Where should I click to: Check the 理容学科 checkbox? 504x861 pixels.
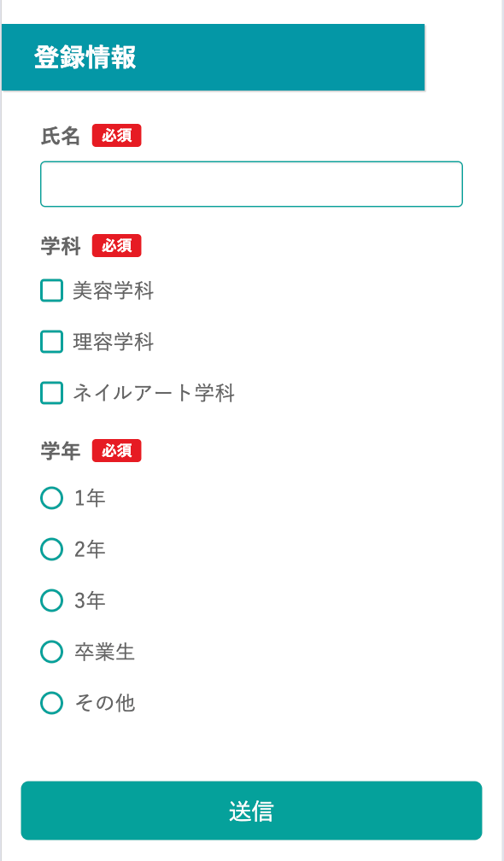51,342
